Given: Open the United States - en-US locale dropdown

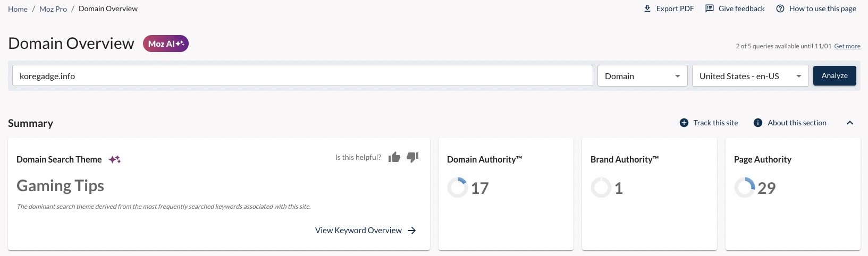Looking at the screenshot, I should [x=749, y=76].
